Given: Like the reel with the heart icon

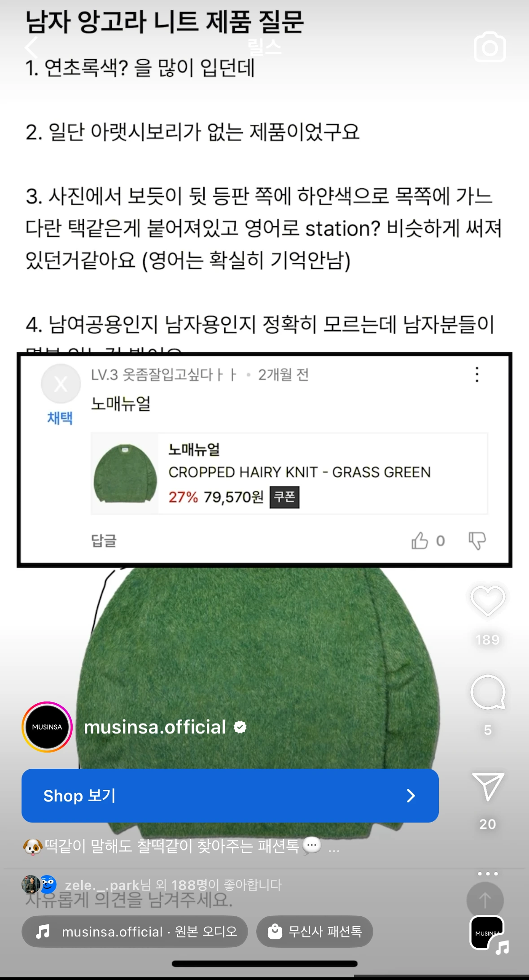Looking at the screenshot, I should (488, 601).
